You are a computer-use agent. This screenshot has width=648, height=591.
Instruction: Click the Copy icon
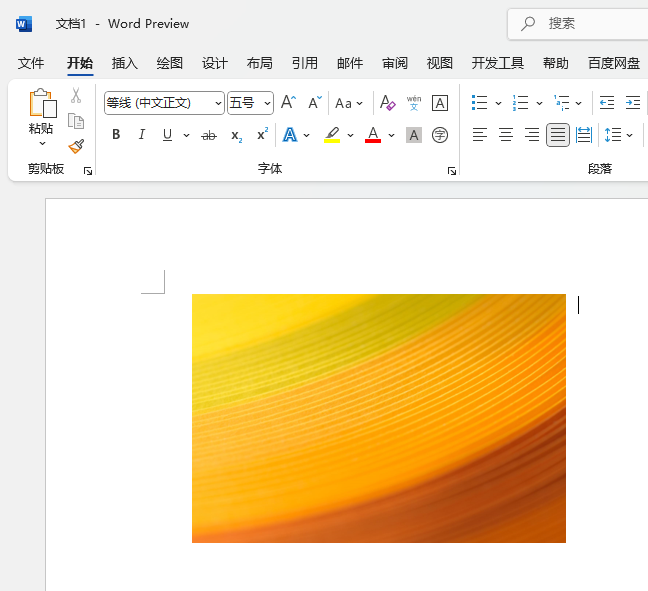click(76, 121)
